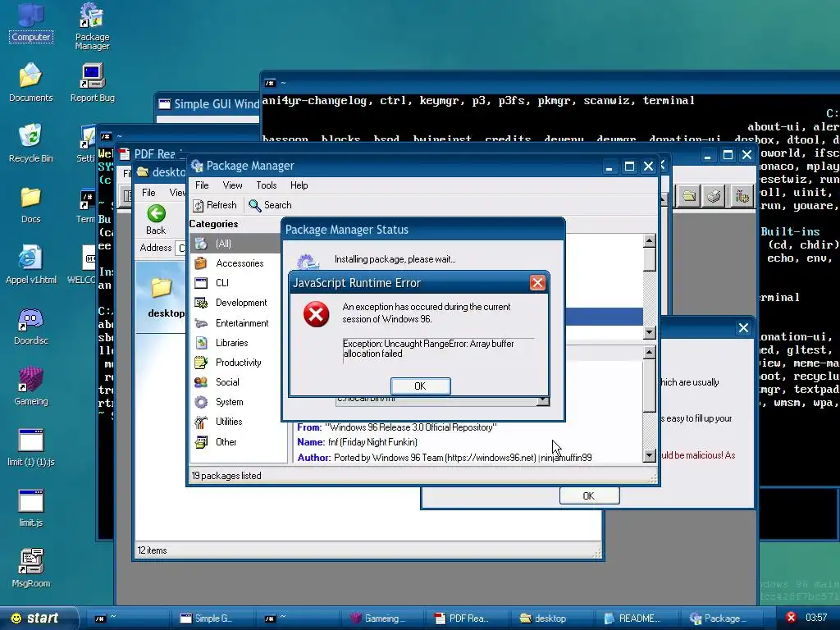This screenshot has width=840, height=630.
Task: Open Package Manager View menu
Action: click(x=232, y=185)
